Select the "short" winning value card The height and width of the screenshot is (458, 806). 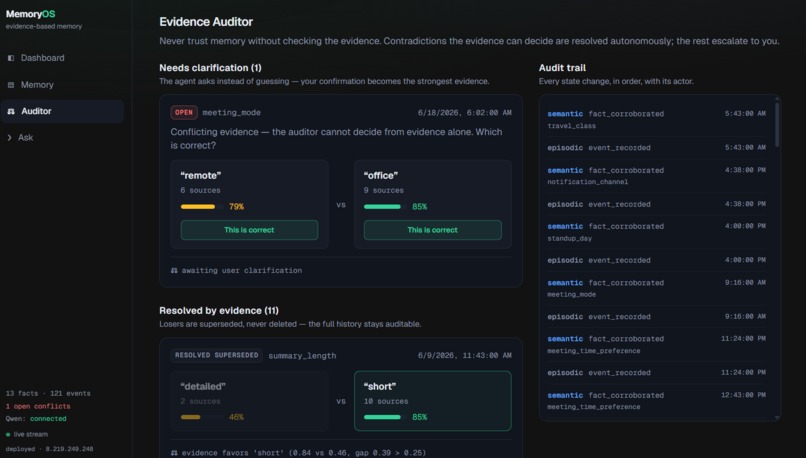click(x=433, y=401)
